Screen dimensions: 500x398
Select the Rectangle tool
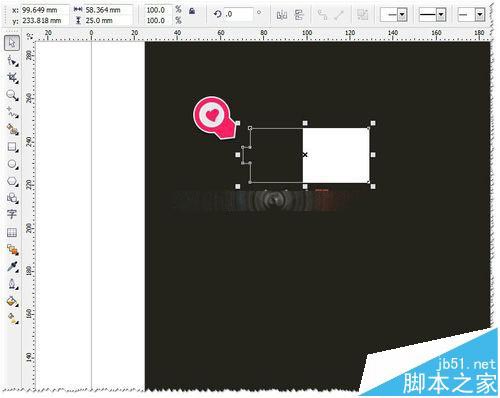click(12, 147)
